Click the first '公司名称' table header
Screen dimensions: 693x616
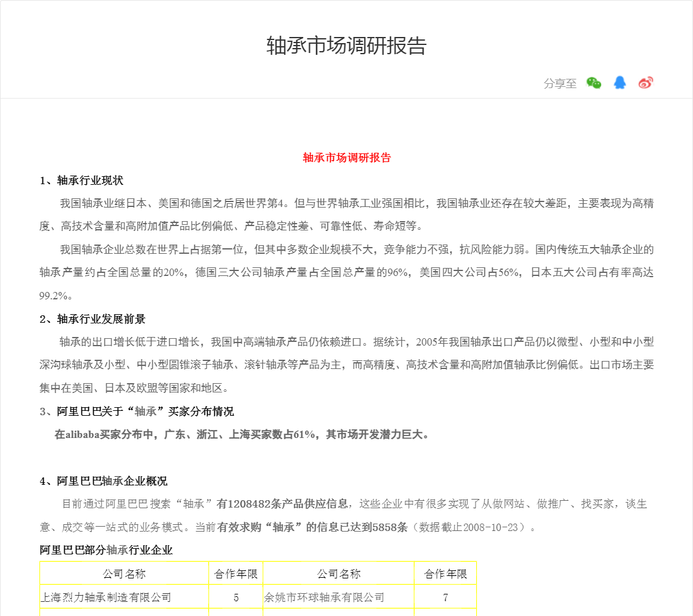(124, 573)
